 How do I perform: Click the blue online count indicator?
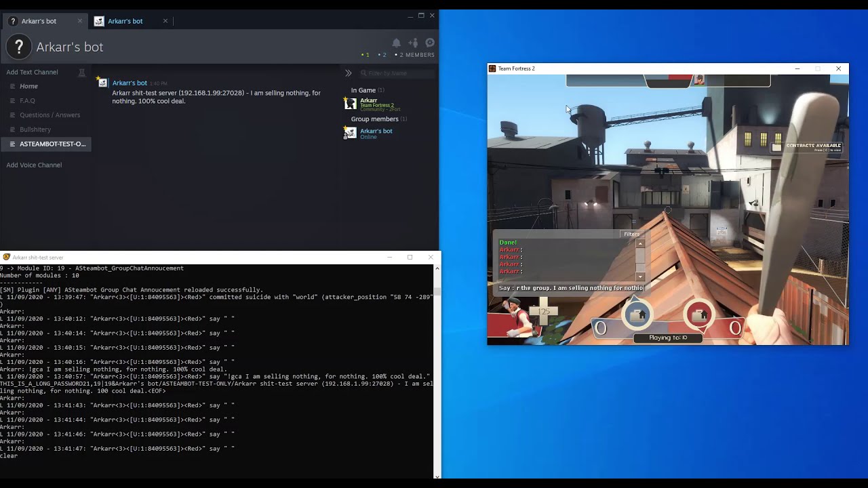coord(382,55)
